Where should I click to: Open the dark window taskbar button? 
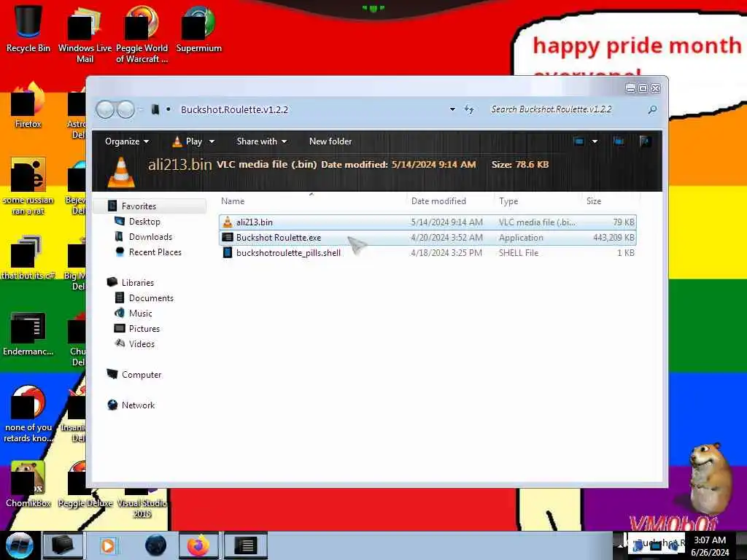[245, 545]
